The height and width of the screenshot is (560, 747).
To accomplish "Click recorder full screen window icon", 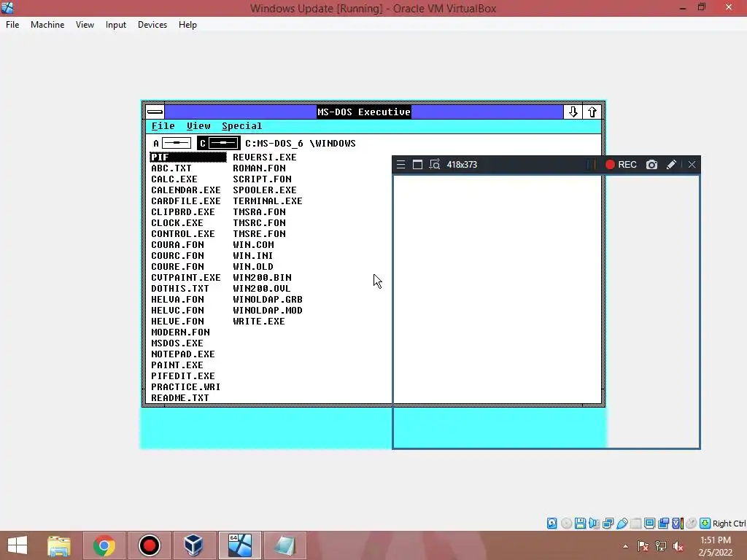I will pyautogui.click(x=417, y=165).
